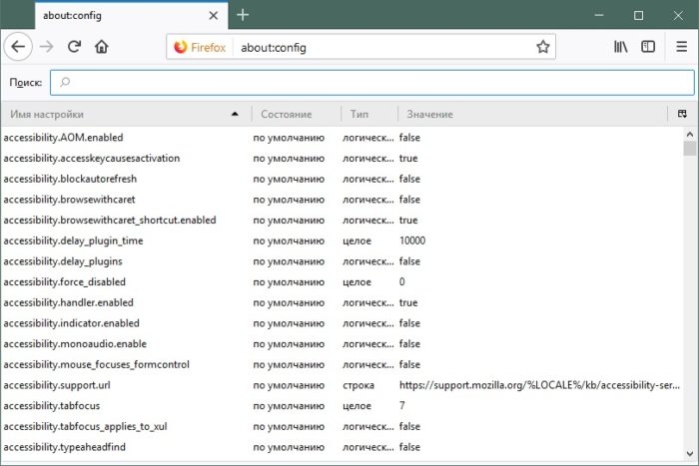
Task: Reload the page with the refresh icon
Action: (x=74, y=46)
